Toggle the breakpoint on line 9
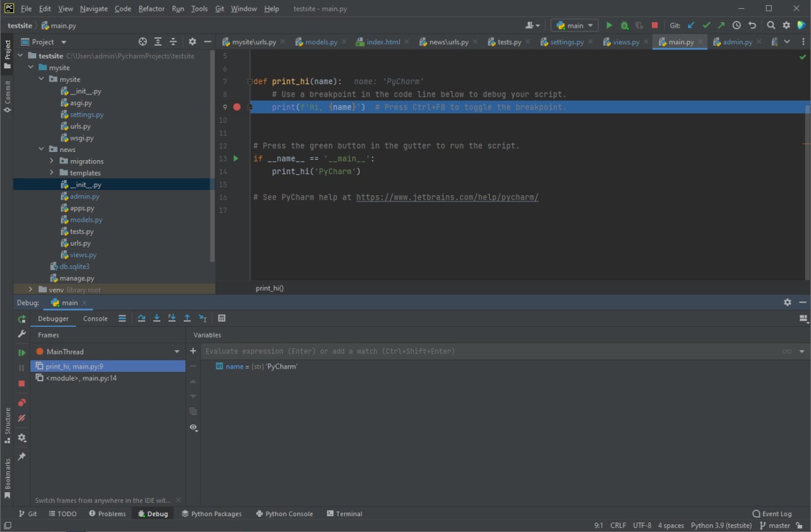 237,107
